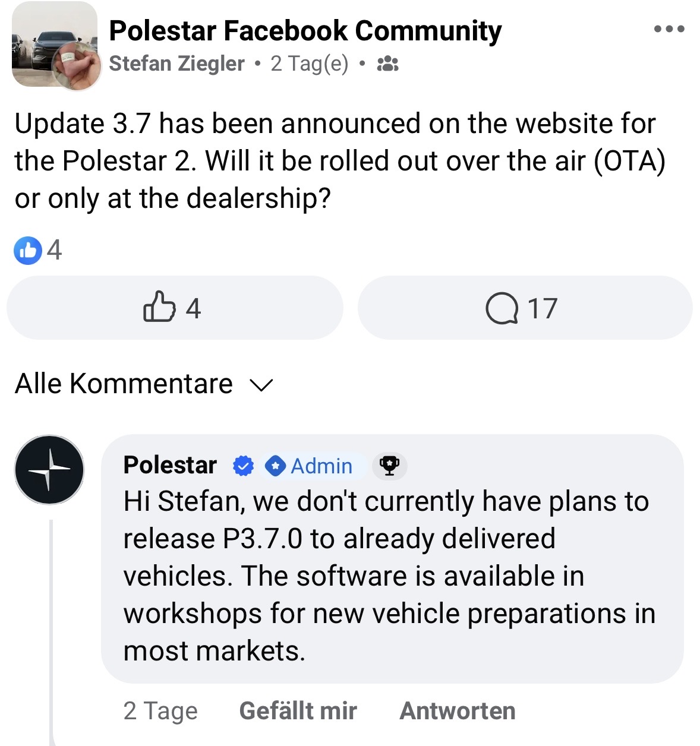Toggle "Gefällt mir" on Polestar's comment
The width and height of the screenshot is (700, 746).
[x=298, y=710]
